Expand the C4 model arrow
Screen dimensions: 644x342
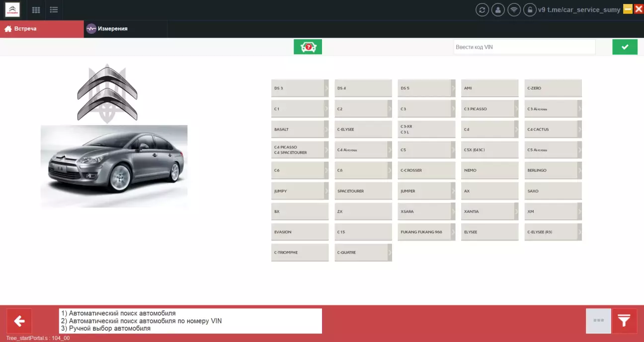pos(516,130)
